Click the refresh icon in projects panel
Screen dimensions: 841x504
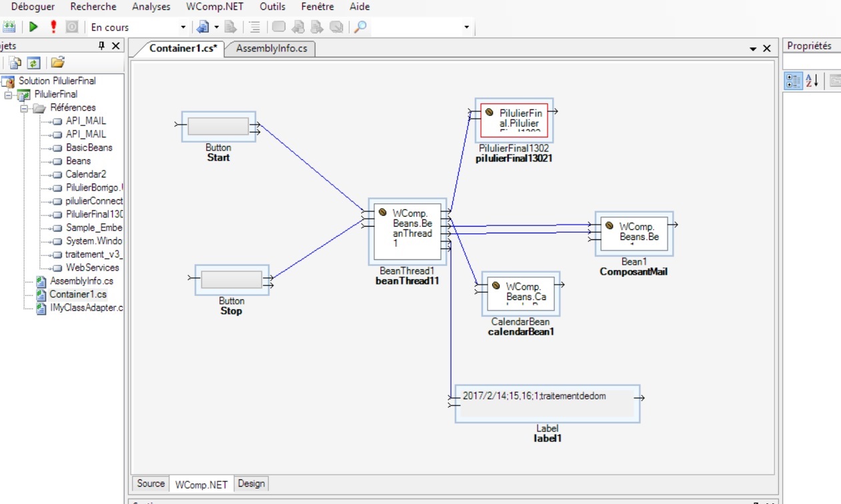(33, 63)
